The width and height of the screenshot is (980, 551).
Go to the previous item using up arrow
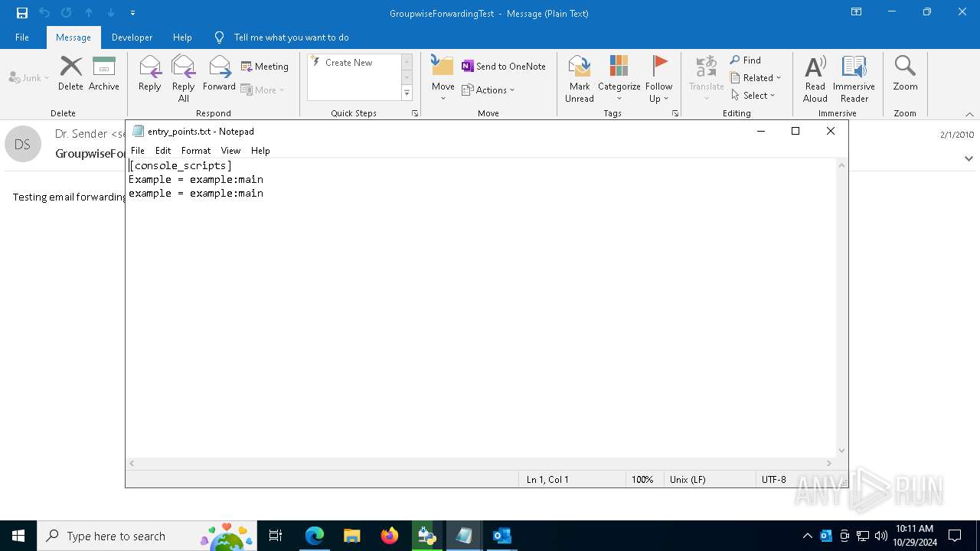89,13
